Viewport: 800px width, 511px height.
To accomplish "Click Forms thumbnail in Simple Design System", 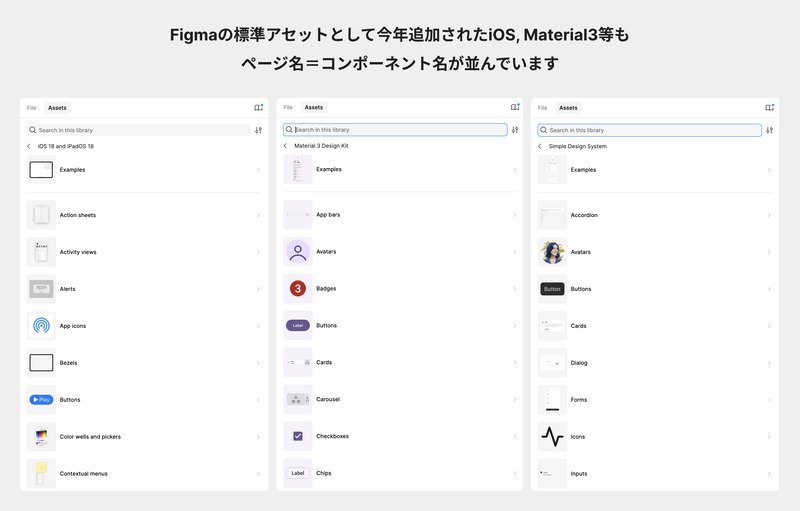I will [553, 400].
